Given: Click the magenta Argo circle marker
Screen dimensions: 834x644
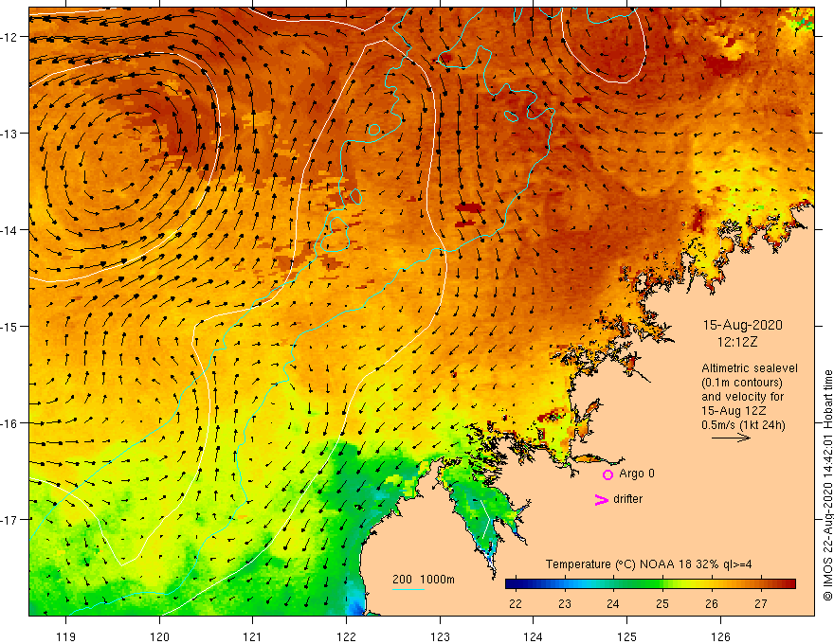Looking at the screenshot, I should pos(607,475).
